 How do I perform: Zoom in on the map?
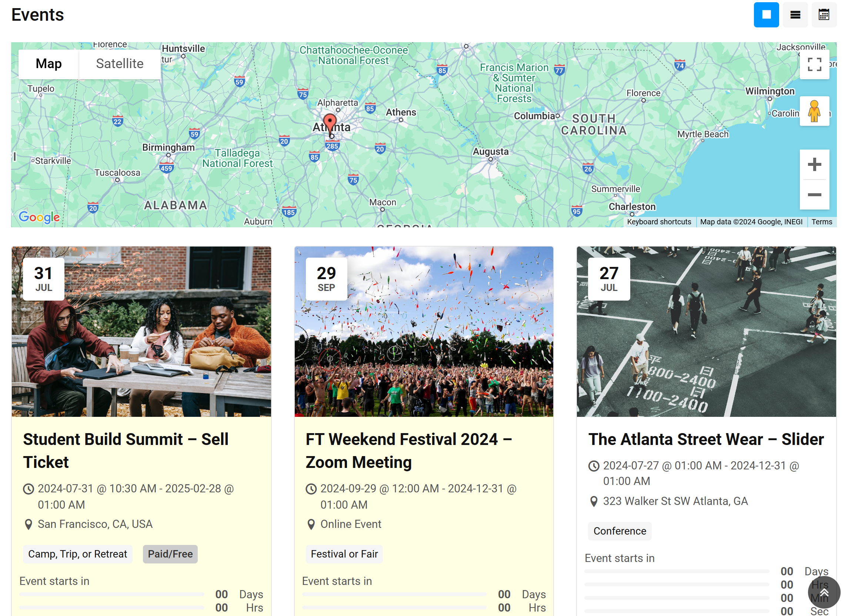[814, 164]
